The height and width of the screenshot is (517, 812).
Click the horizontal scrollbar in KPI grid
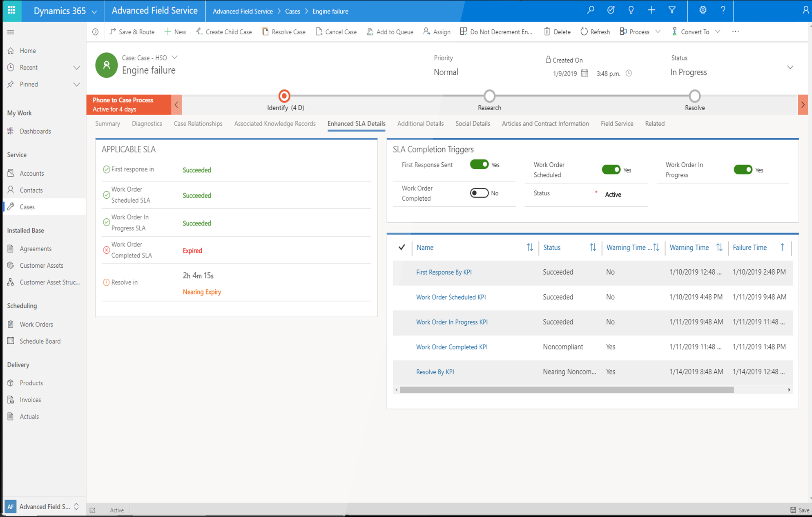[567, 390]
